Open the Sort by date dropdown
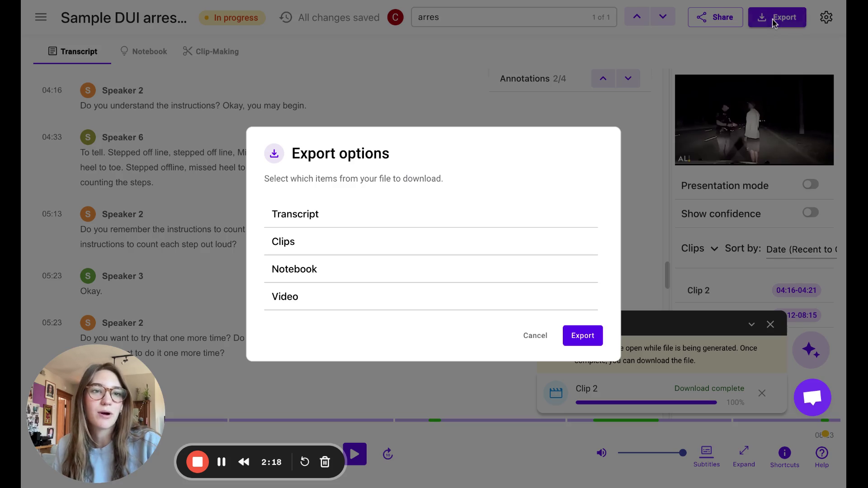 801,249
